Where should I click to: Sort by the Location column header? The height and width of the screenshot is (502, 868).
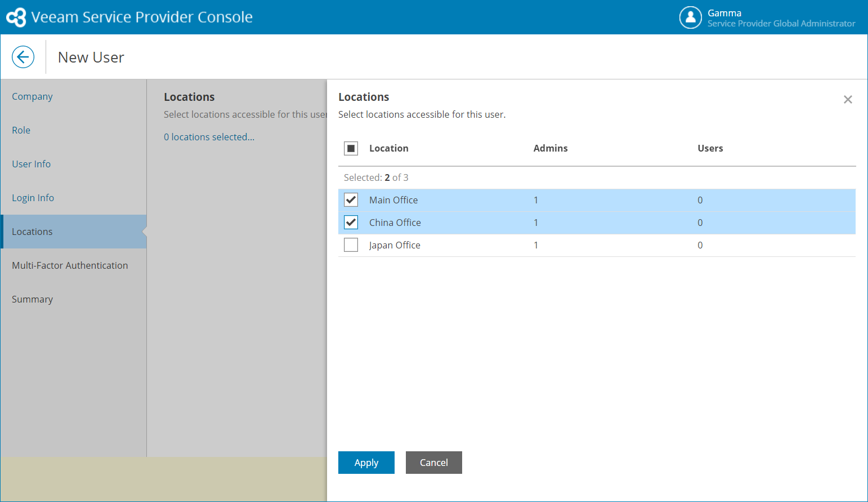click(x=389, y=148)
